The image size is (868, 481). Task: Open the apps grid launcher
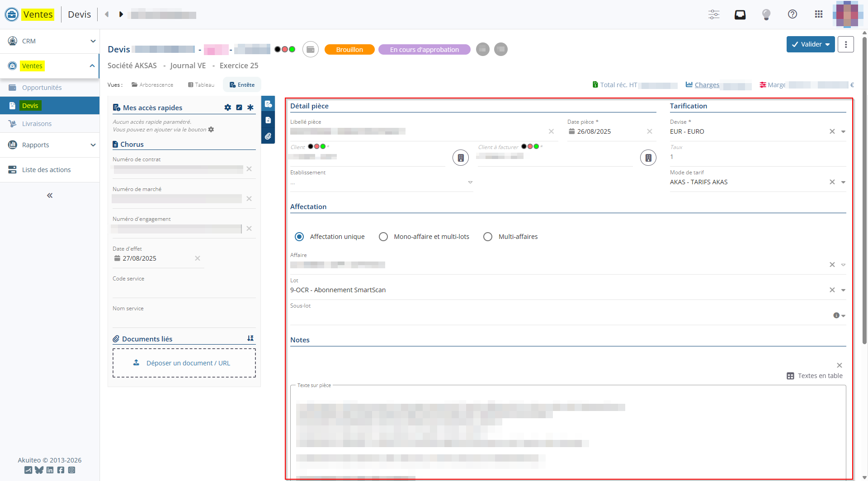click(x=819, y=14)
